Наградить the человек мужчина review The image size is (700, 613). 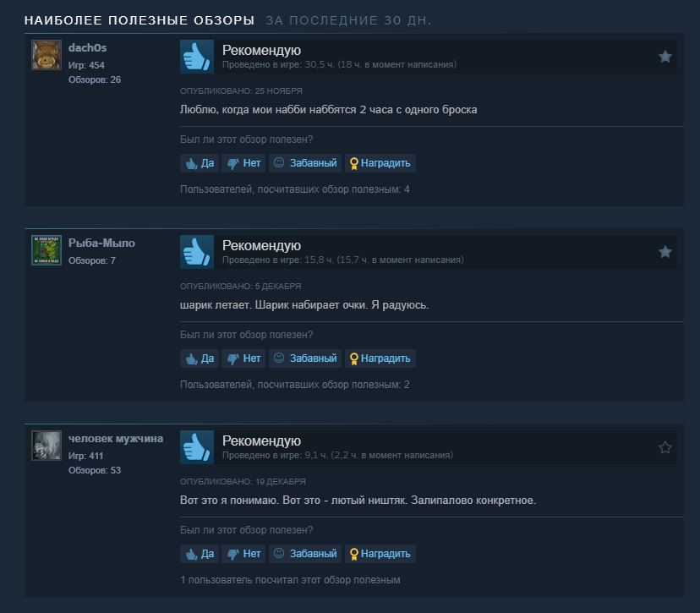click(x=380, y=554)
